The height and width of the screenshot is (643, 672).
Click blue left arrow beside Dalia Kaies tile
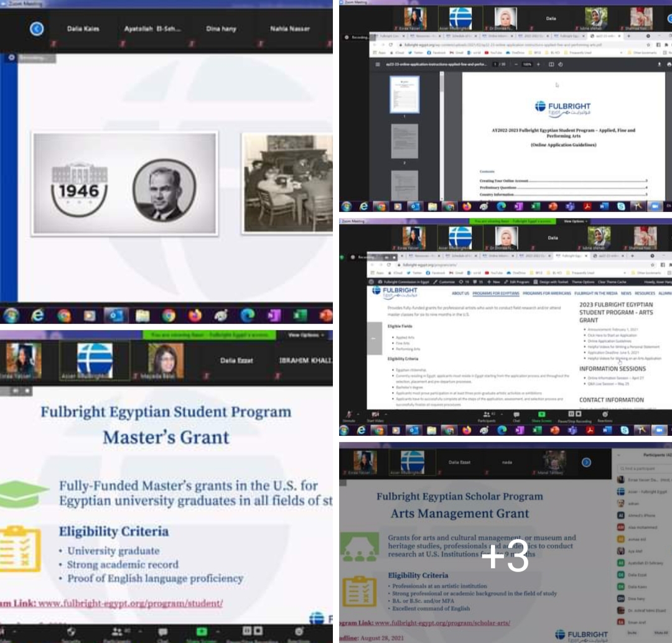[37, 29]
